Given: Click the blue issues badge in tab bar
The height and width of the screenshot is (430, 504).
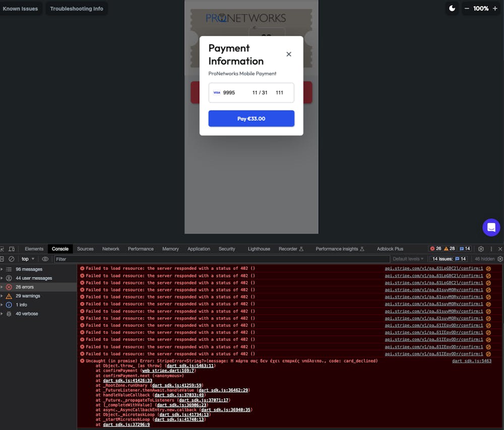Looking at the screenshot, I should pyautogui.click(x=465, y=249).
